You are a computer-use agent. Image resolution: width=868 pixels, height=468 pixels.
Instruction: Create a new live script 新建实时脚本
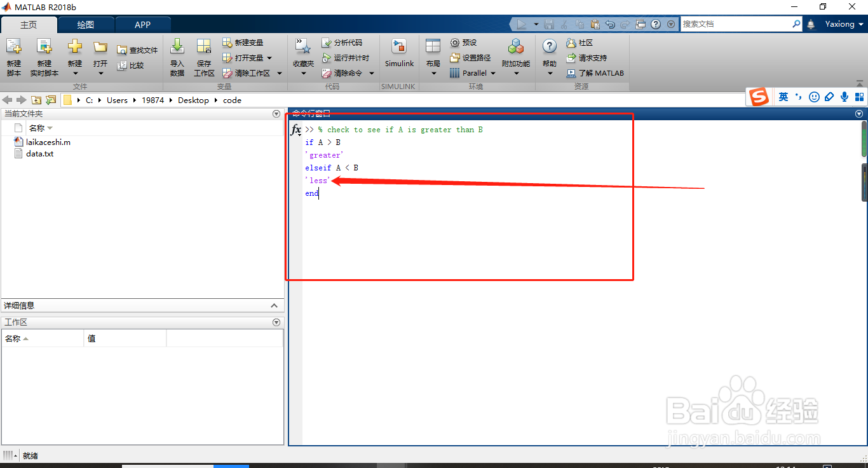pyautogui.click(x=44, y=57)
